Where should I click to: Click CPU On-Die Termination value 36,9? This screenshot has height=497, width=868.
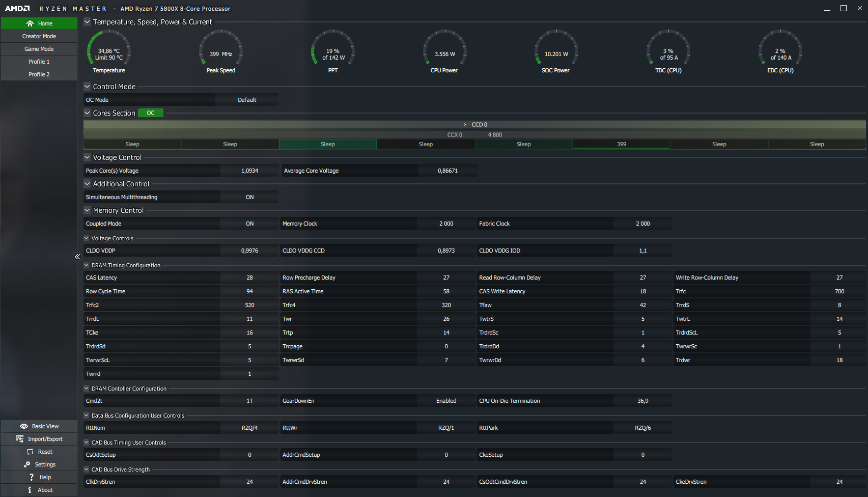(x=643, y=401)
